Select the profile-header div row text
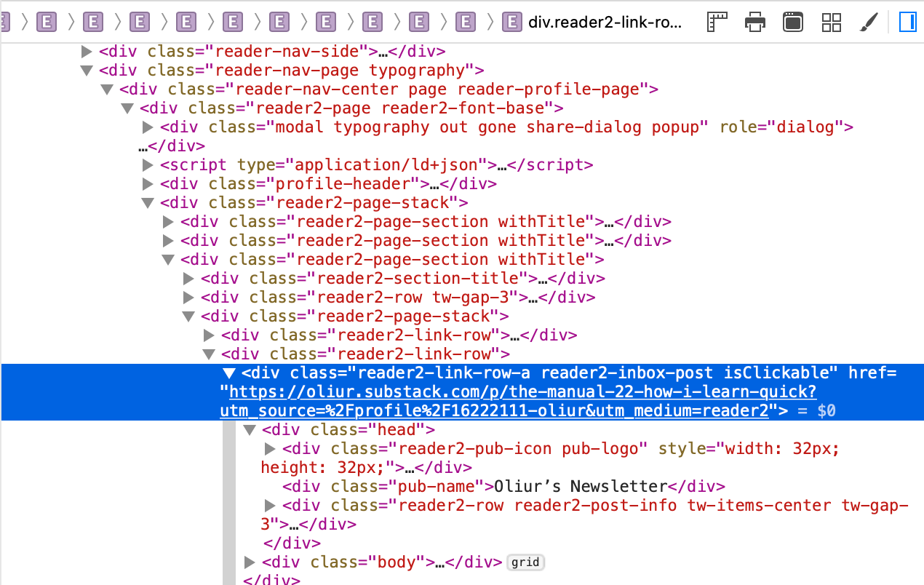 click(x=329, y=184)
